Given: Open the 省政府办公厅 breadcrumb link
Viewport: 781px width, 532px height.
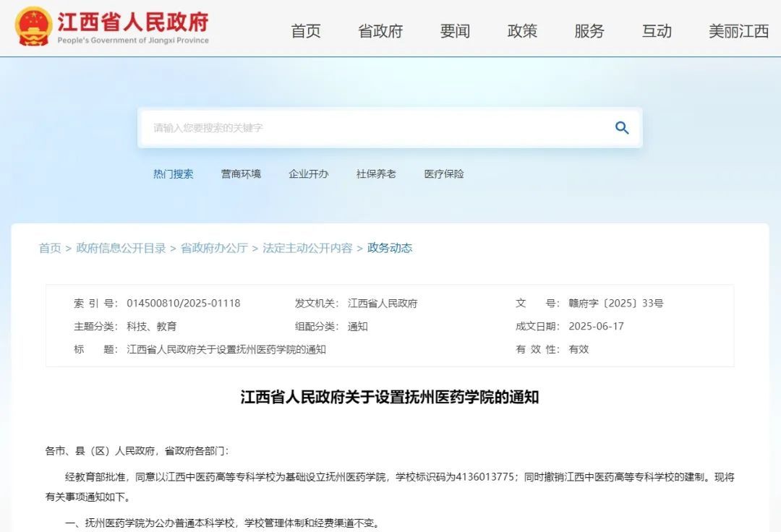Looking at the screenshot, I should click(x=215, y=248).
